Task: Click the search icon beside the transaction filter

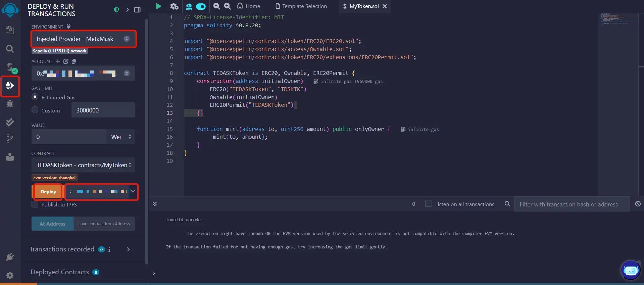Action: click(x=507, y=204)
